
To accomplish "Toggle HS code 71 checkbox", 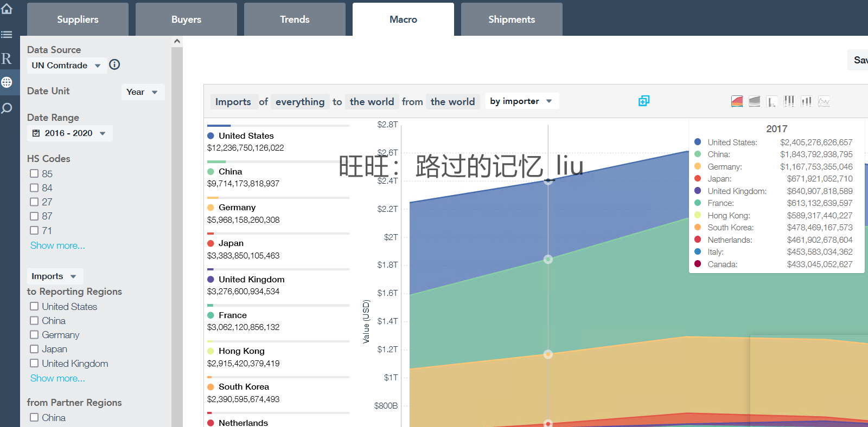I will pyautogui.click(x=34, y=230).
